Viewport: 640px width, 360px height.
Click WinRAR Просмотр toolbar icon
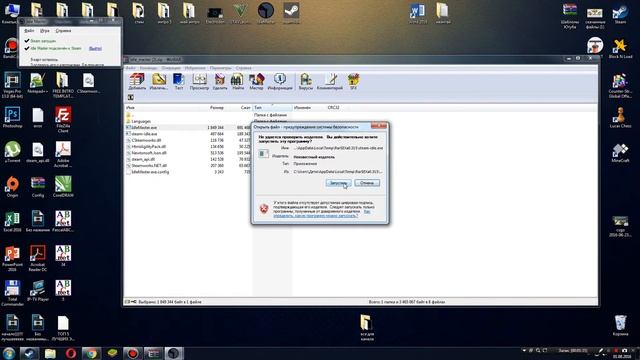[199, 82]
